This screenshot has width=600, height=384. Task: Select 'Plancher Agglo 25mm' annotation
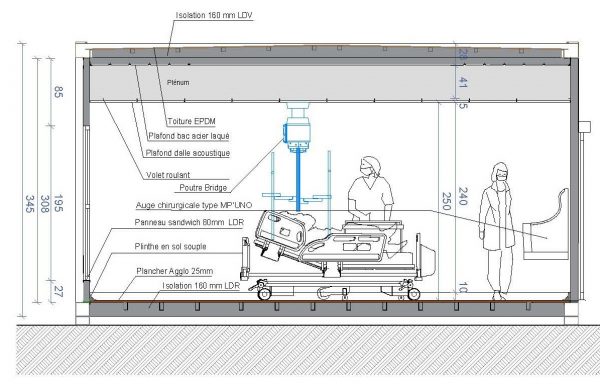click(174, 271)
